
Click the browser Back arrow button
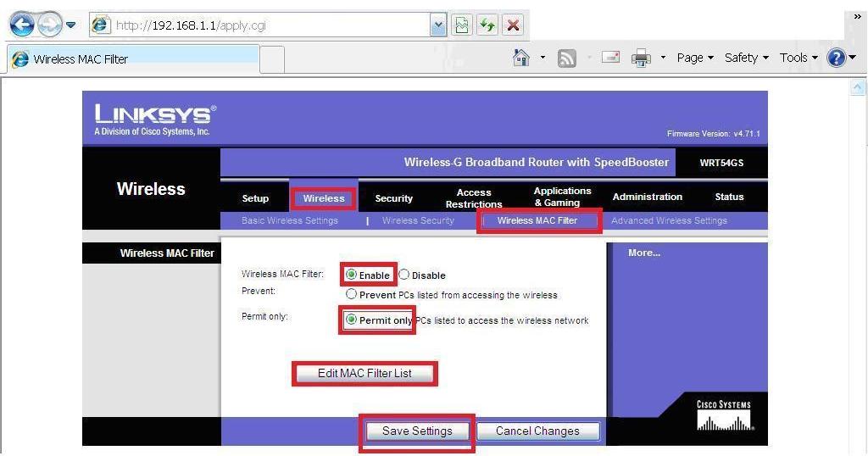pos(22,25)
